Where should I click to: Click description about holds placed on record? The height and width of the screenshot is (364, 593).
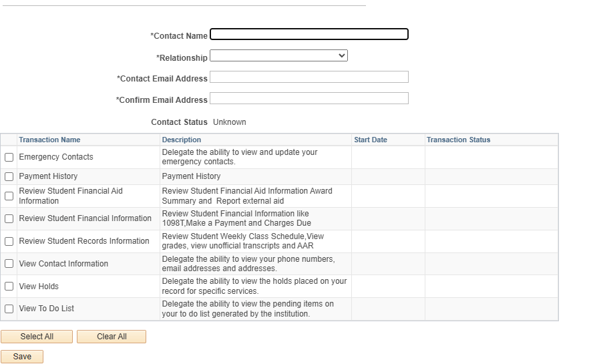point(254,286)
